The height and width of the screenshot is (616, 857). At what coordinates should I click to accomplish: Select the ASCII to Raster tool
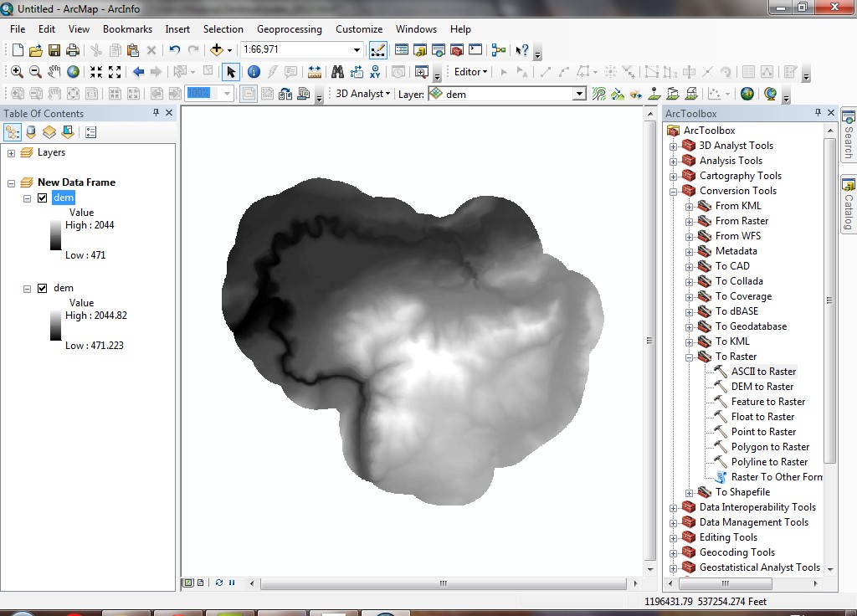[x=763, y=372]
